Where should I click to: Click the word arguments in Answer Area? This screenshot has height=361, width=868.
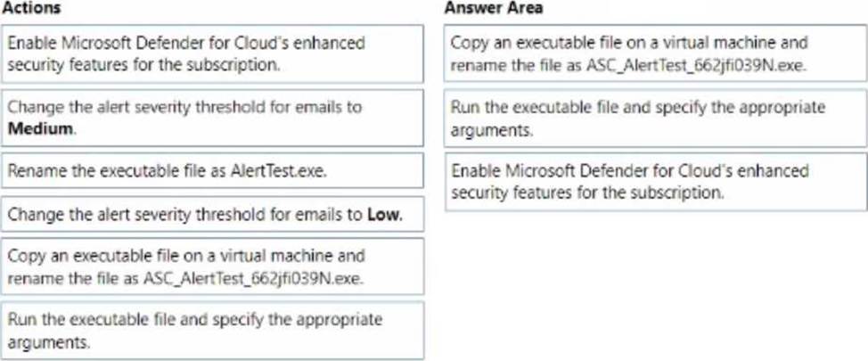pyautogui.click(x=492, y=131)
